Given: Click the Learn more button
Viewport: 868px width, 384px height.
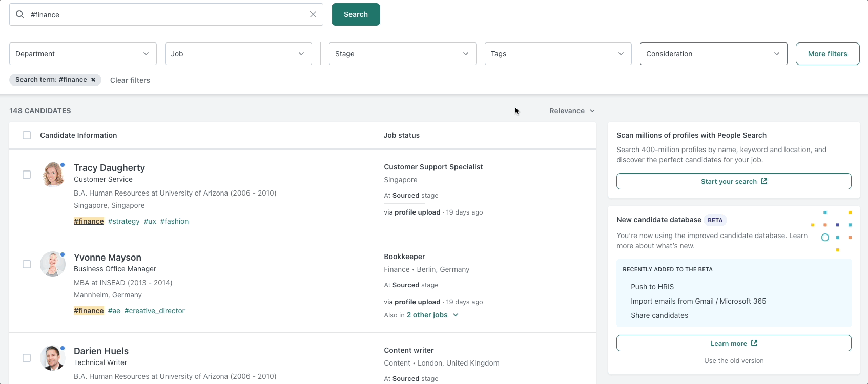Looking at the screenshot, I should click(734, 343).
